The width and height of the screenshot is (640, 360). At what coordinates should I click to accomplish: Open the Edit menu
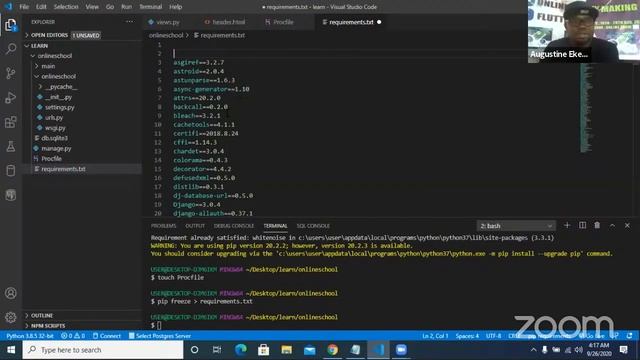coord(41,7)
